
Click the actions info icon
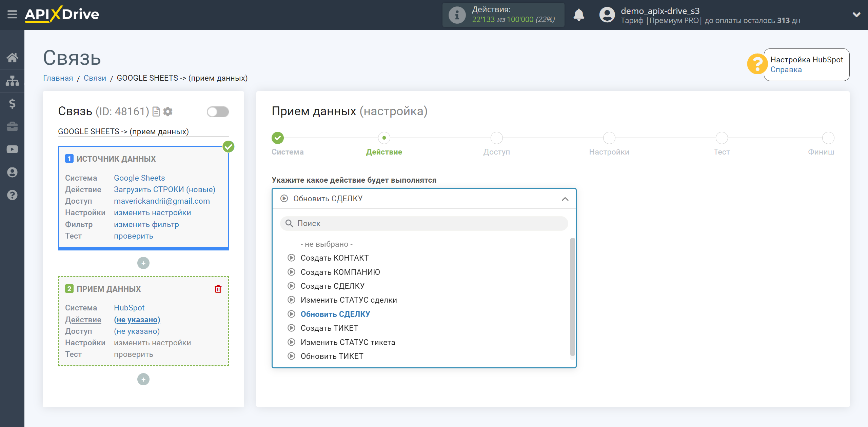457,15
